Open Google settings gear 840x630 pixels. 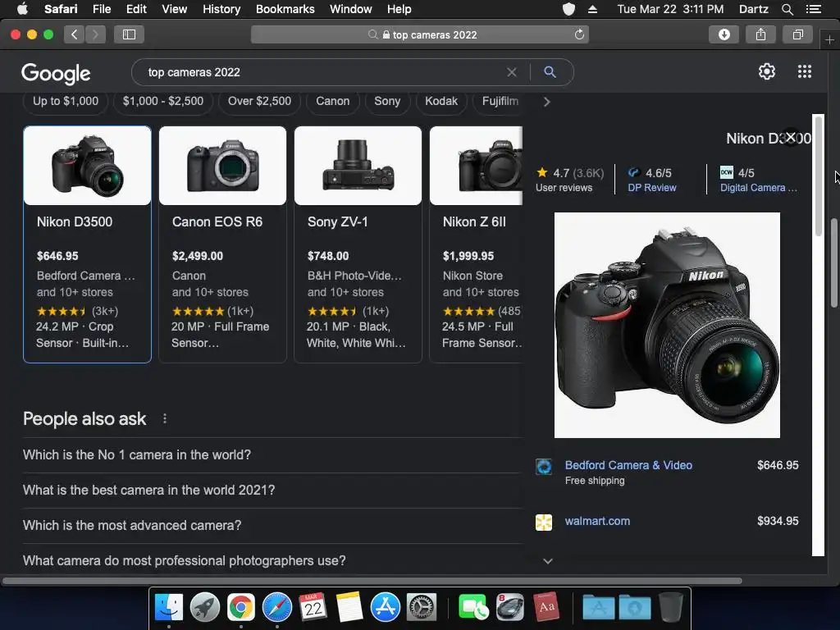click(x=767, y=72)
